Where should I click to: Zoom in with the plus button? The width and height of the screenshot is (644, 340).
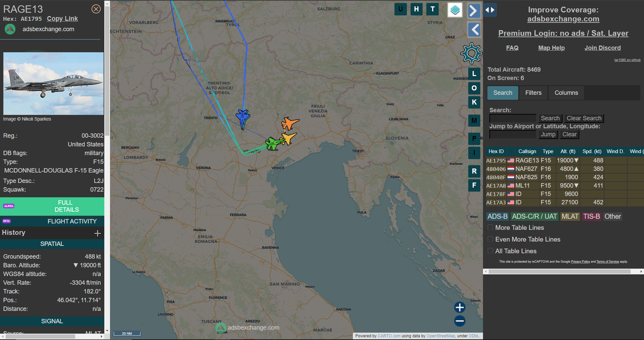[460, 307]
